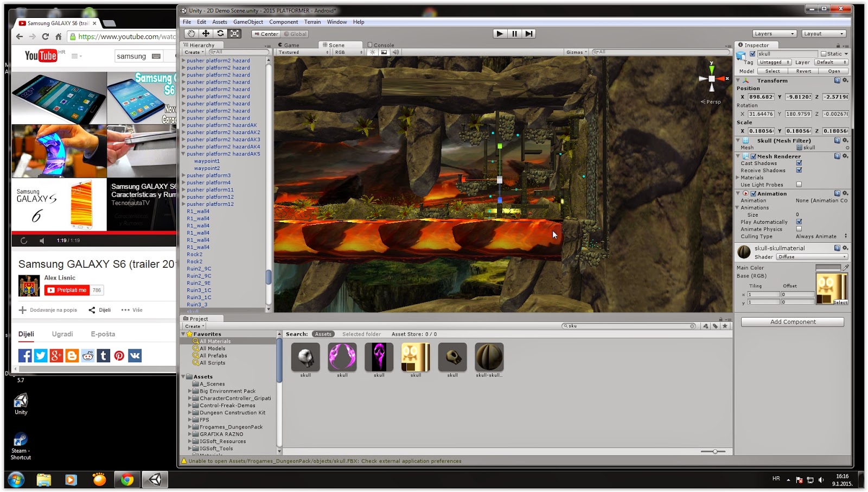Uncheck Play Automatically
This screenshot has width=868, height=492.
[799, 222]
